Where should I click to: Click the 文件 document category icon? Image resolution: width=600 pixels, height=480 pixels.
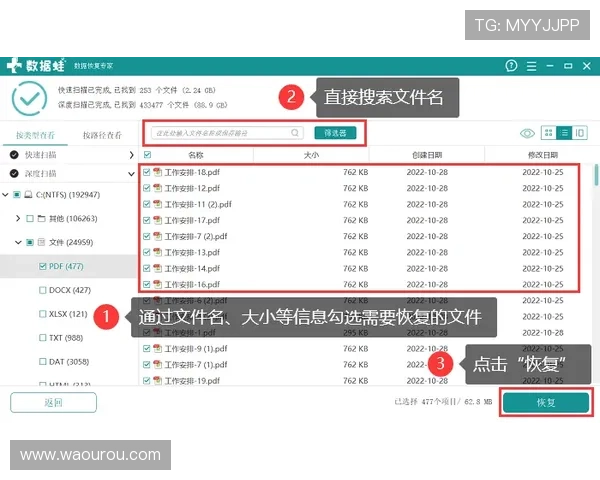click(42, 242)
